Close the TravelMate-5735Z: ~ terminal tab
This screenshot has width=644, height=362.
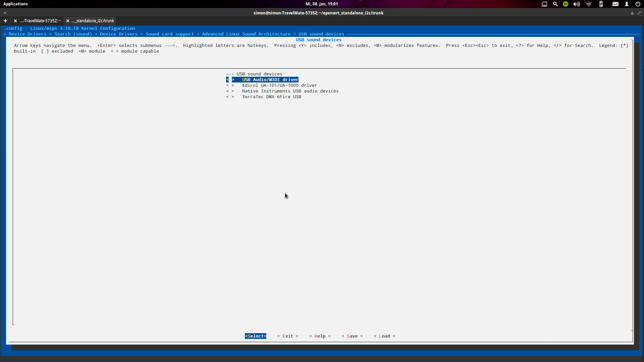pos(15,21)
